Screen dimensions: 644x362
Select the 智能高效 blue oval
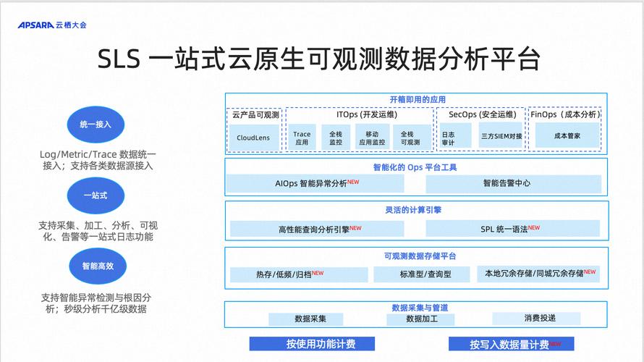coord(98,266)
